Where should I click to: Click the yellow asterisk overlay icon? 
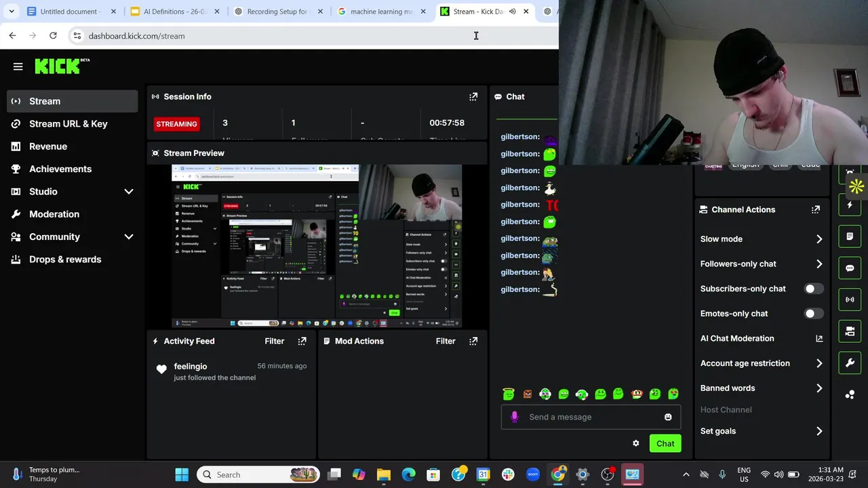click(856, 186)
